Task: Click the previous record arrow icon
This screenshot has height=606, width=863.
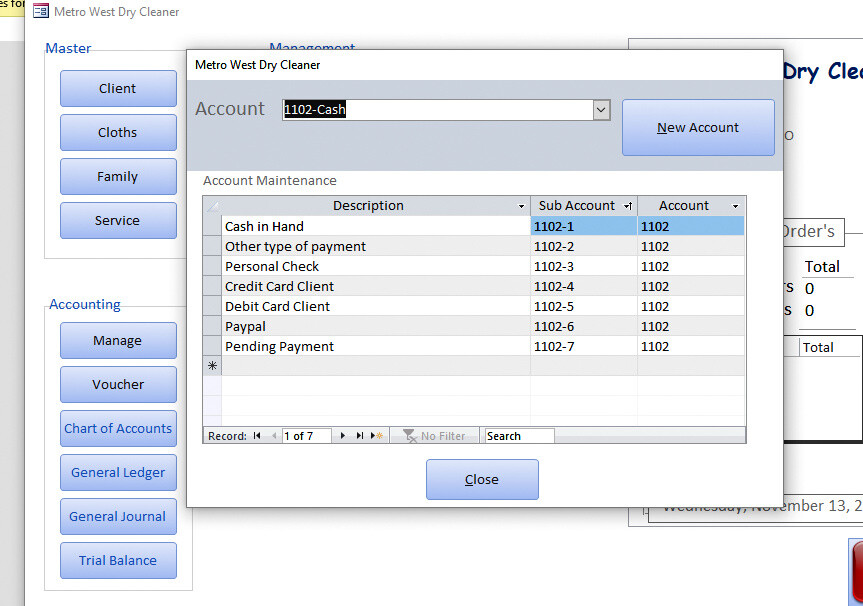Action: (273, 435)
